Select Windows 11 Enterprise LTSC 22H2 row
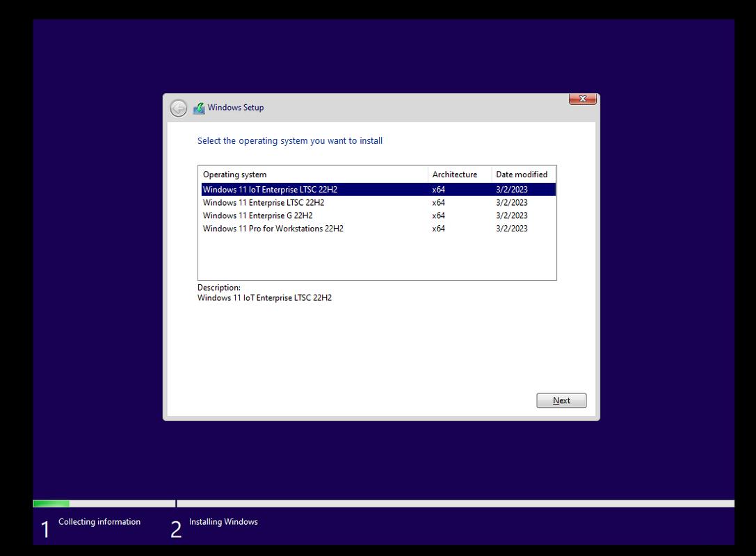Image resolution: width=756 pixels, height=556 pixels. [378, 202]
